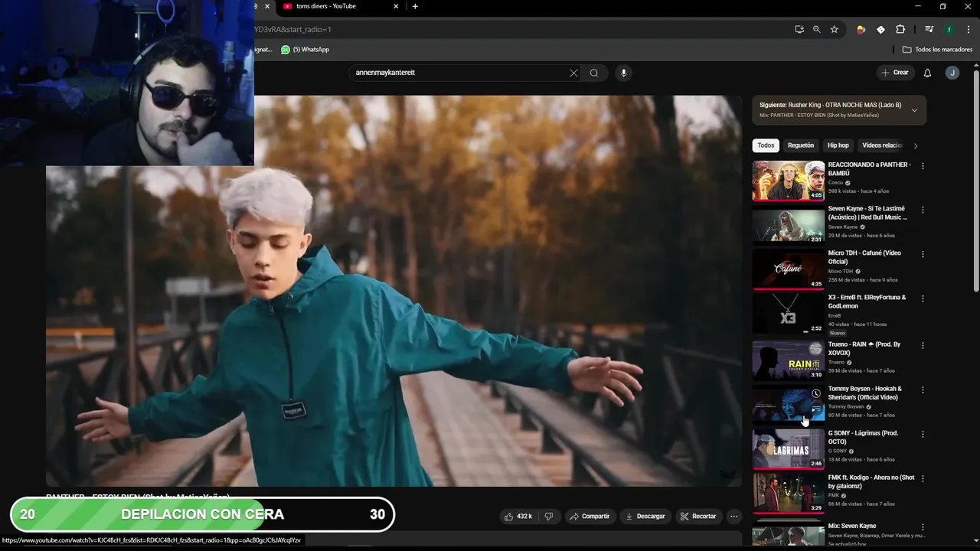Open YouTube notifications bell

[927, 73]
